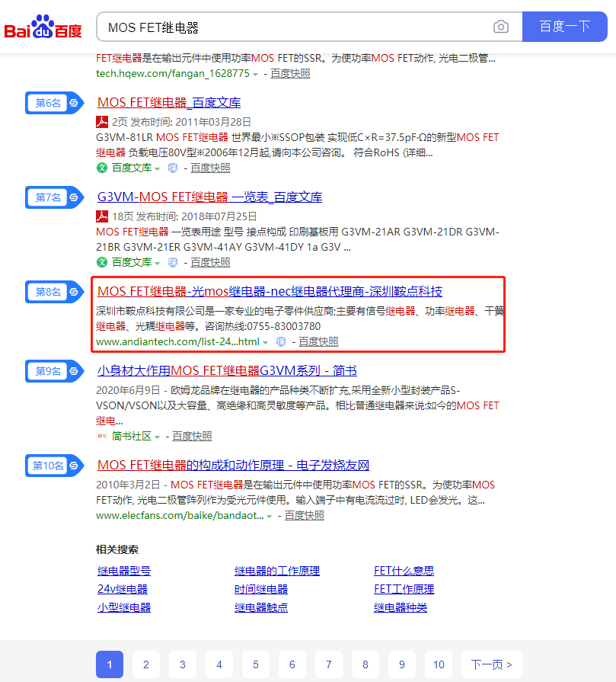The image size is (616, 682).
Task: Search related term 继电器型号
Action: 124,571
